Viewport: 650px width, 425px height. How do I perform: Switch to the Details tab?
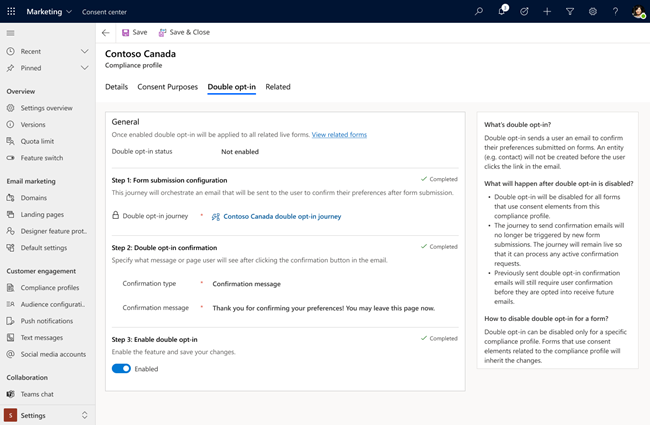(x=116, y=87)
